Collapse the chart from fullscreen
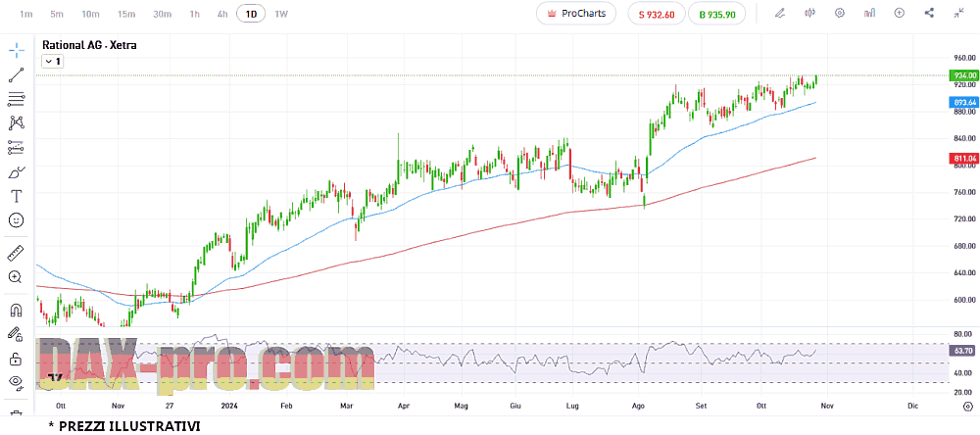The image size is (980, 435). [958, 13]
